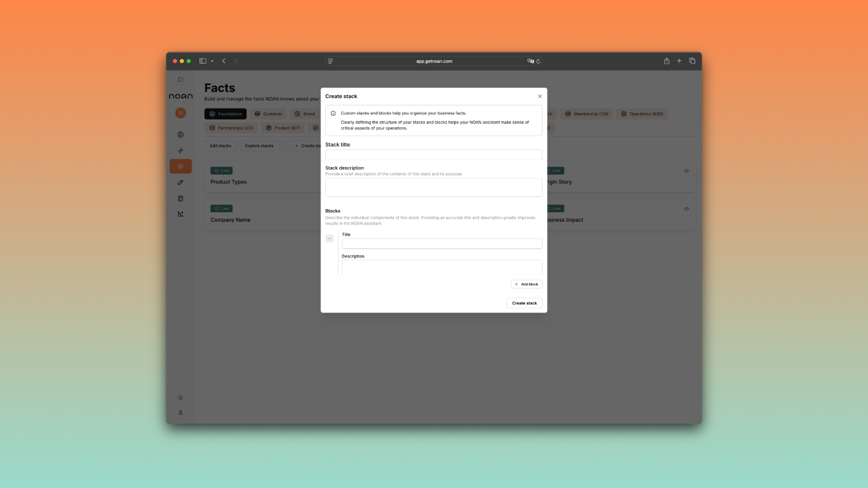This screenshot has width=868, height=488.
Task: Click the Explore stacks button
Action: pos(259,146)
